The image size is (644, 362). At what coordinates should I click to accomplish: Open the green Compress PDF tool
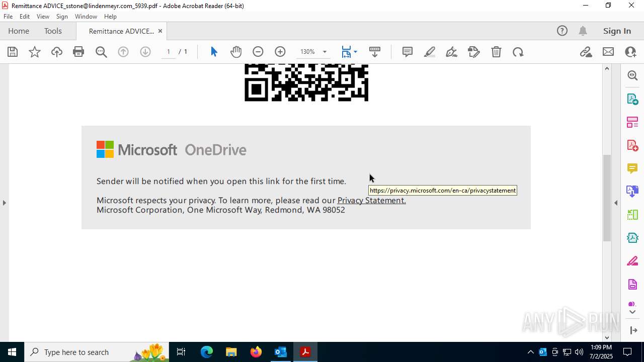tap(632, 215)
